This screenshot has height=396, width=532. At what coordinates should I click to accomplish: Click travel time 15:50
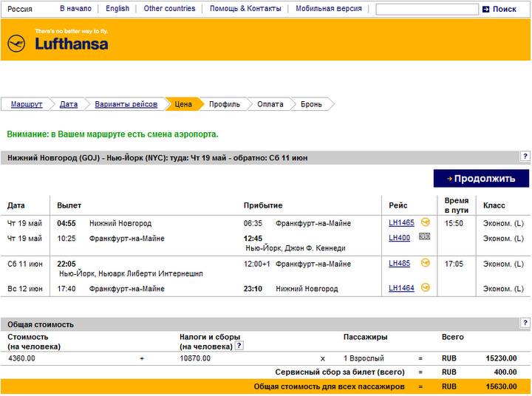point(454,223)
